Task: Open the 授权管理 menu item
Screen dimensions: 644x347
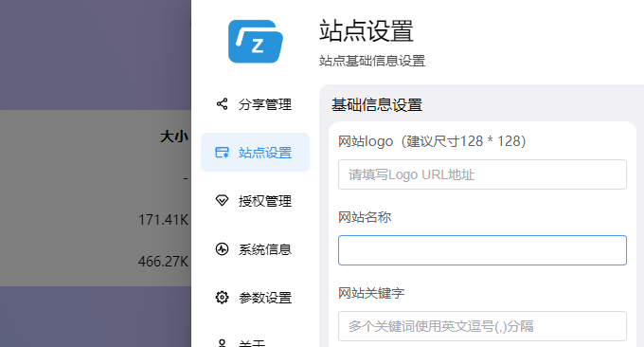Action: (x=255, y=201)
